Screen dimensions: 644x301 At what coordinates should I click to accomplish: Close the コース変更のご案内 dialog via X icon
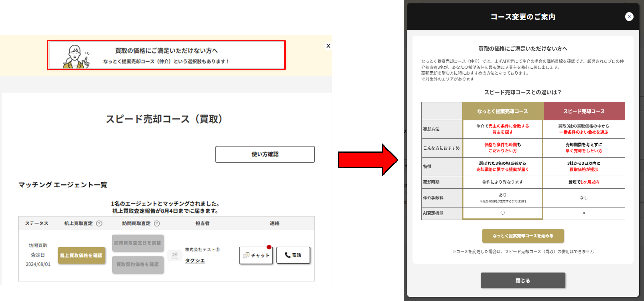[629, 17]
